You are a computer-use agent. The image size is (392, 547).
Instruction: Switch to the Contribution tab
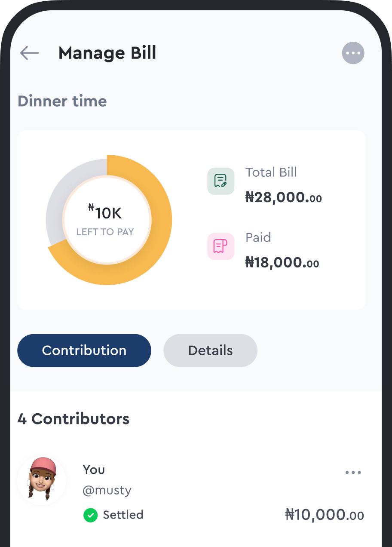point(84,350)
